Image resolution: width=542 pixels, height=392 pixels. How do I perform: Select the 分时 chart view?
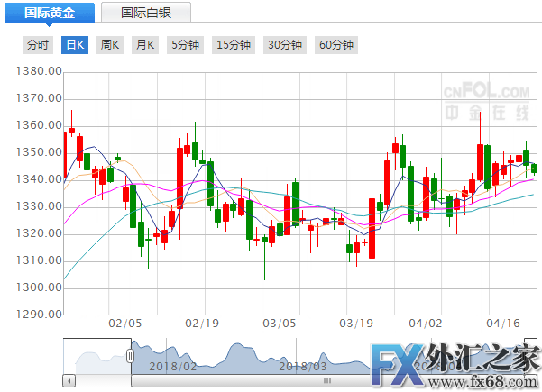pyautogui.click(x=39, y=44)
